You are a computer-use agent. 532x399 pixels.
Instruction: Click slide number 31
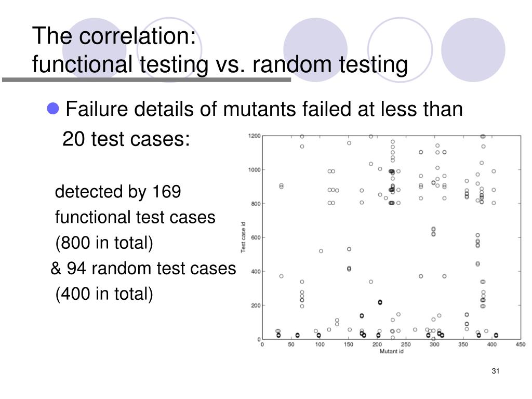(495, 370)
